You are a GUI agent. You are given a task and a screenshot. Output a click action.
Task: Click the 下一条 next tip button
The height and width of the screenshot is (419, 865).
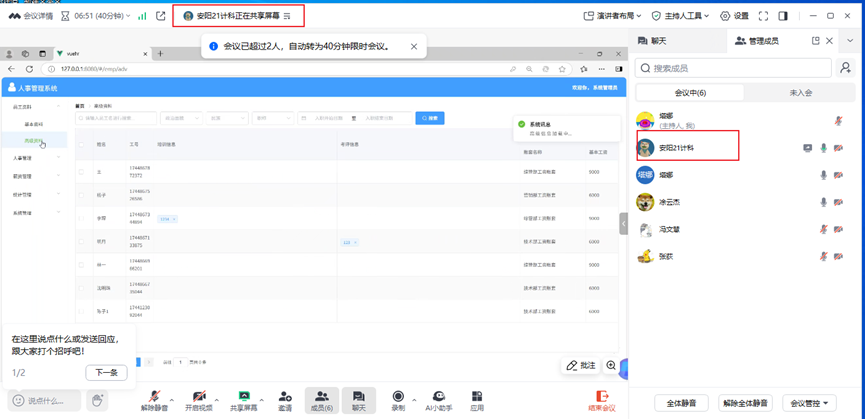tap(106, 372)
